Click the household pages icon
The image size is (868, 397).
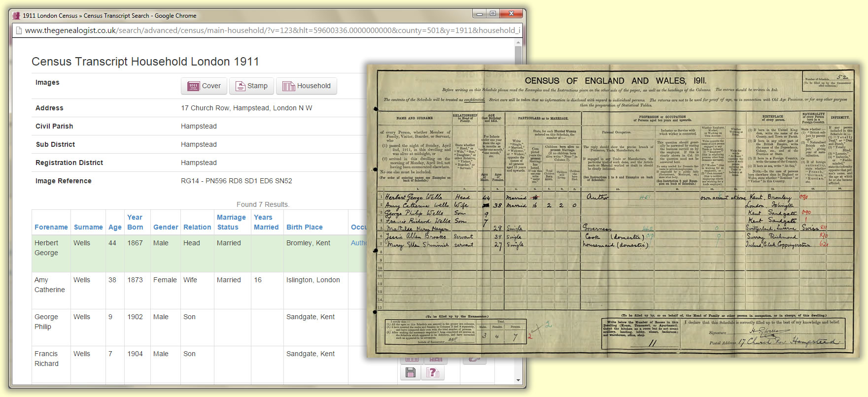288,86
